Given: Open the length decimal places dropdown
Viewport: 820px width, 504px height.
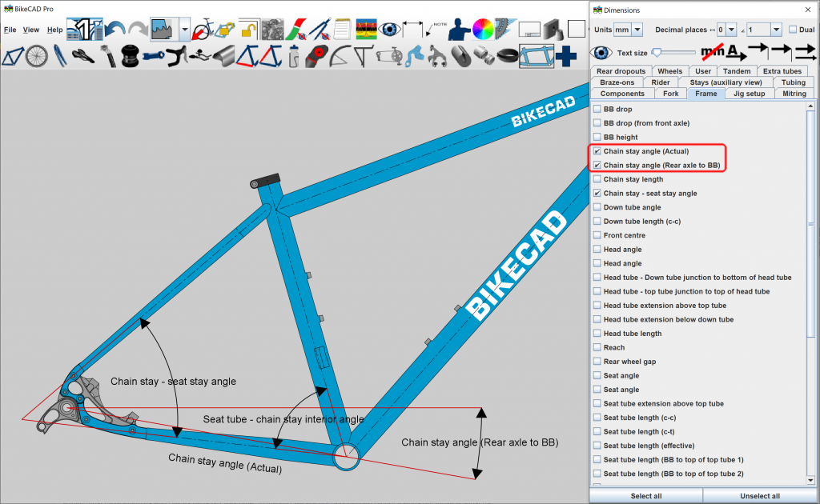Looking at the screenshot, I should (x=726, y=30).
